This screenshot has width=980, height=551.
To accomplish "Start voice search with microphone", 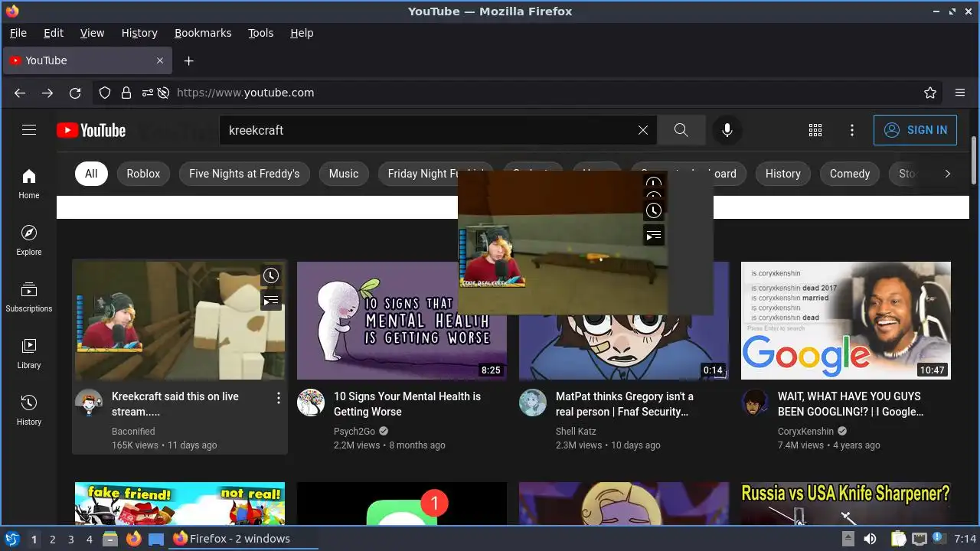I will tap(727, 130).
